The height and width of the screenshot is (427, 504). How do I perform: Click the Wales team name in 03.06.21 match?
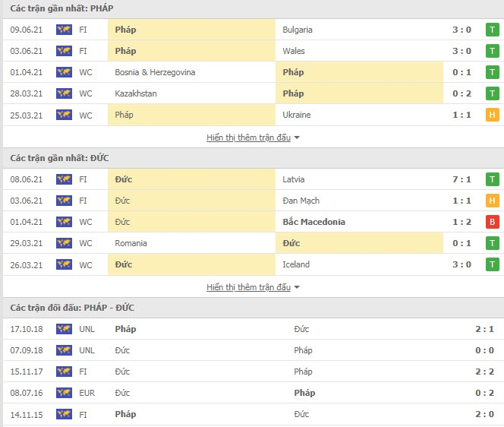(294, 51)
